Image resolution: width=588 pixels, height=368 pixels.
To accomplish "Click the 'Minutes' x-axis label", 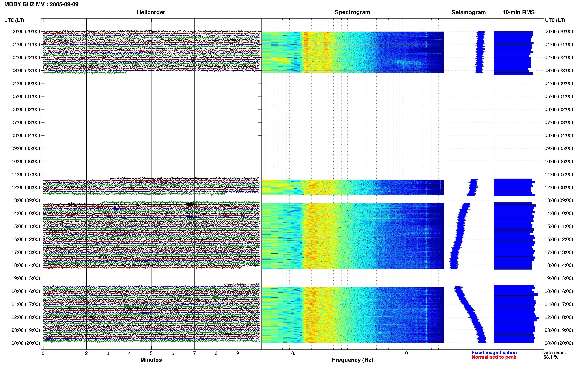I will coord(151,360).
